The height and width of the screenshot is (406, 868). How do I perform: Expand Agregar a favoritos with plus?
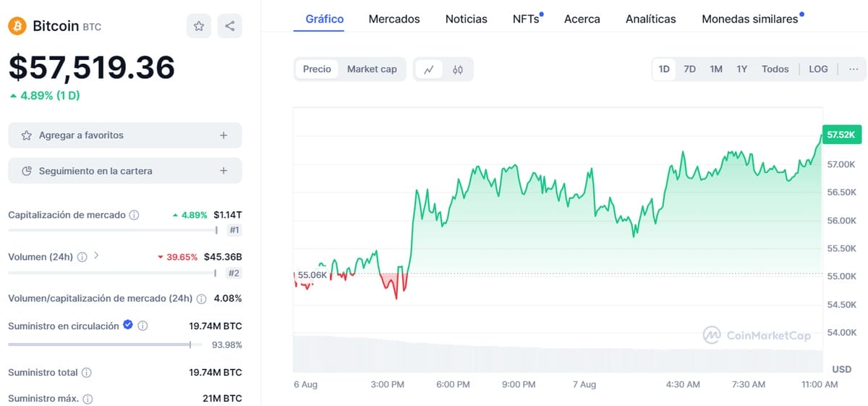[224, 135]
